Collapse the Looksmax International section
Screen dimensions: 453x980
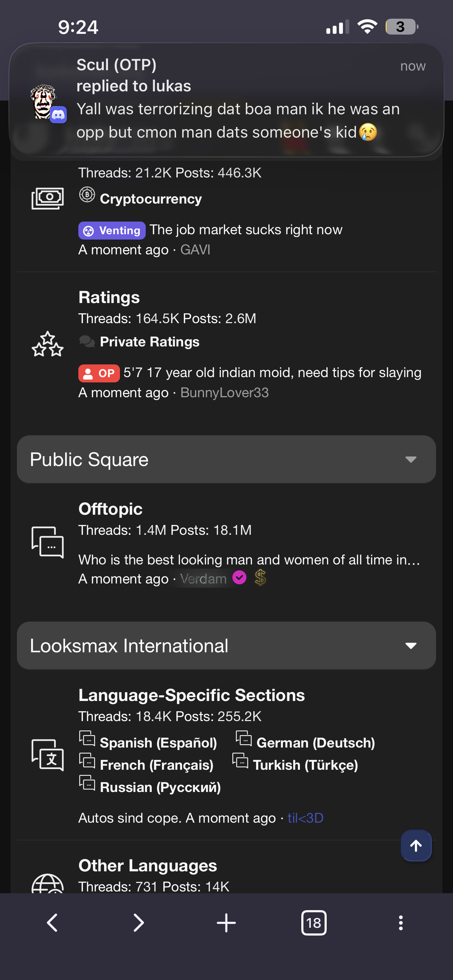410,646
